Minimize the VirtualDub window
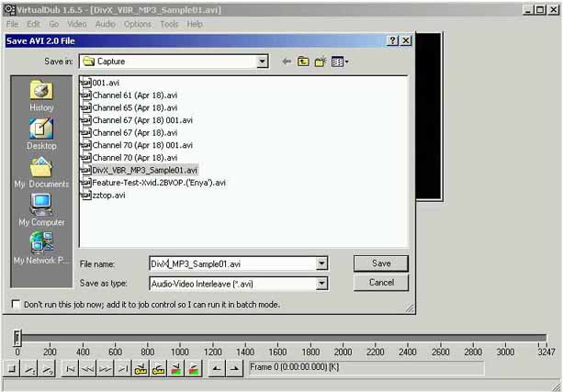Image resolution: width=563 pixels, height=392 pixels. (x=527, y=10)
